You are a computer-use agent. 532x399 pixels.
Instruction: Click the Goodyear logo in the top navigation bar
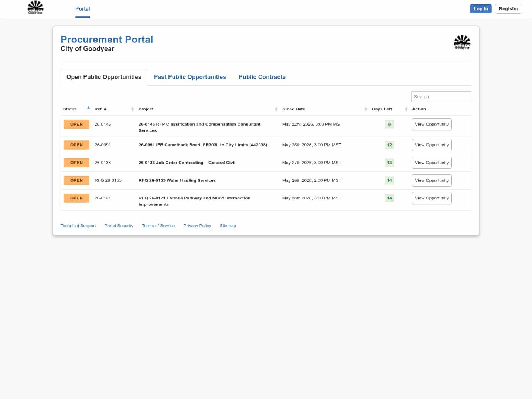35,7
